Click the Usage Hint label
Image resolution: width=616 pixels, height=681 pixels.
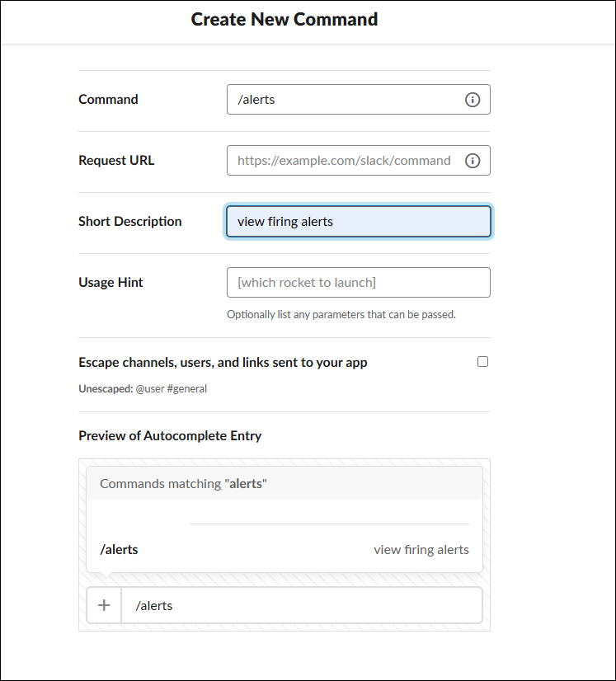point(111,283)
